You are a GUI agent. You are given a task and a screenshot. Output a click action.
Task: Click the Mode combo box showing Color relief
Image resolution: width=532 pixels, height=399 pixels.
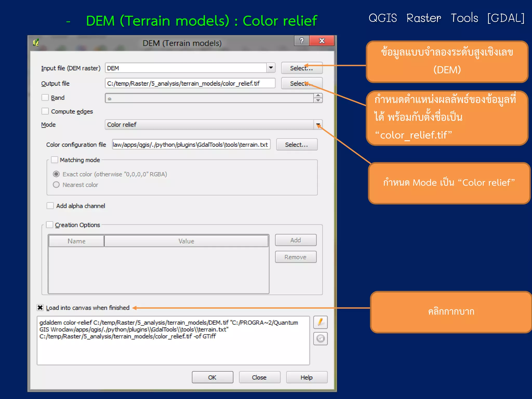214,125
